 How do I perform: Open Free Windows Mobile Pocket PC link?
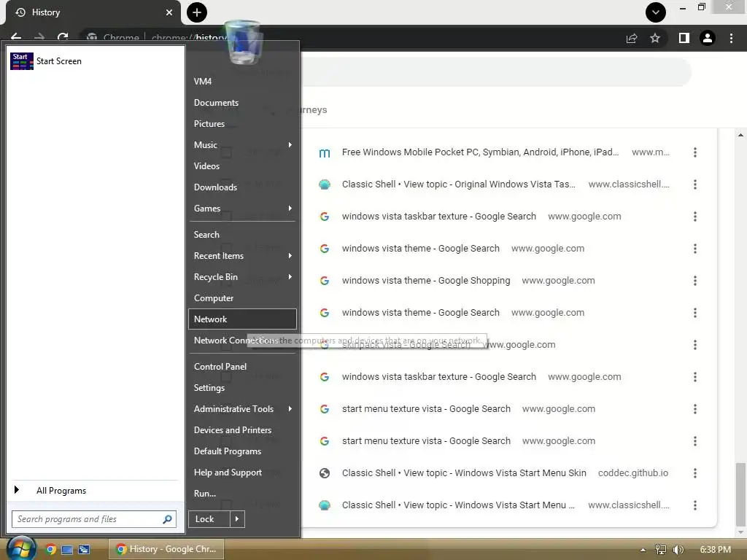click(480, 152)
